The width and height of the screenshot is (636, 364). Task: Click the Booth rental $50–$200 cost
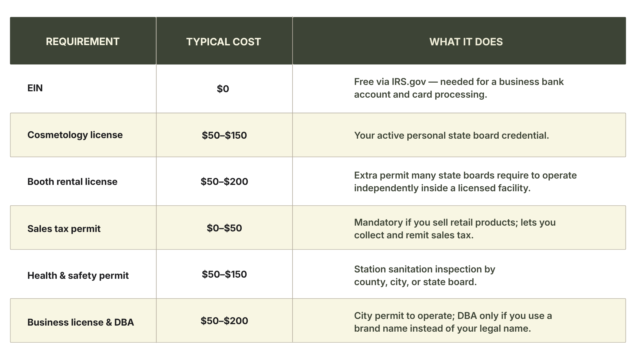[x=224, y=181]
